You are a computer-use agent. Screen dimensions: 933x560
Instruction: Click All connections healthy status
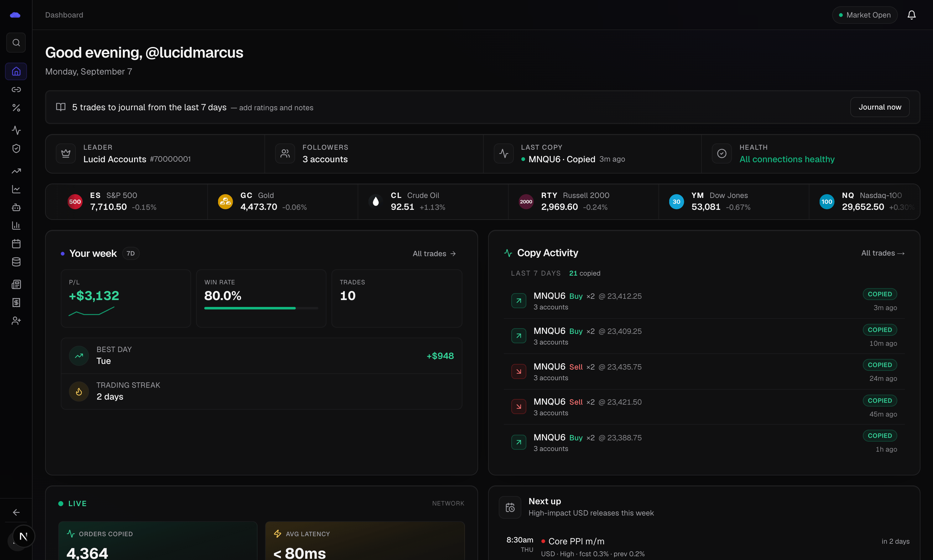[787, 159]
